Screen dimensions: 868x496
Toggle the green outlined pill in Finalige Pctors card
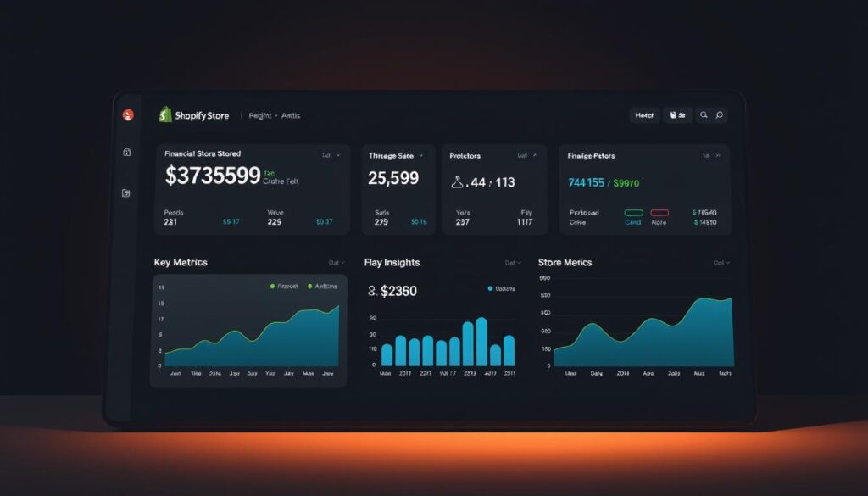coord(633,213)
